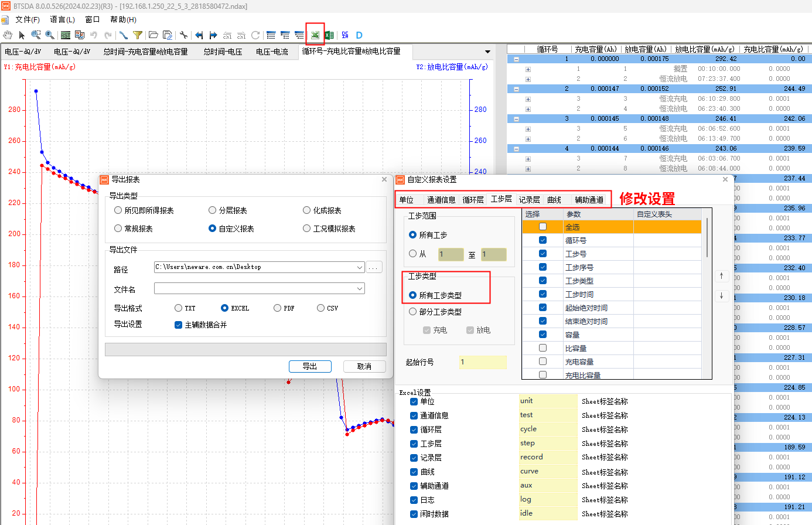Activate the zoom-to-region magnifier tool
Viewport: 812px width, 525px height.
coord(36,35)
